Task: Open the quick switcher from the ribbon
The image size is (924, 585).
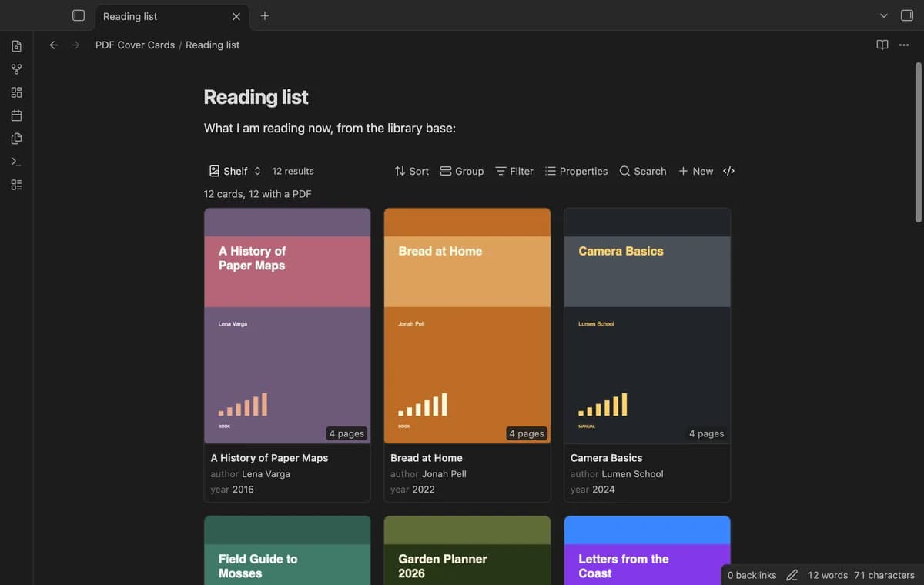Action: (16, 46)
